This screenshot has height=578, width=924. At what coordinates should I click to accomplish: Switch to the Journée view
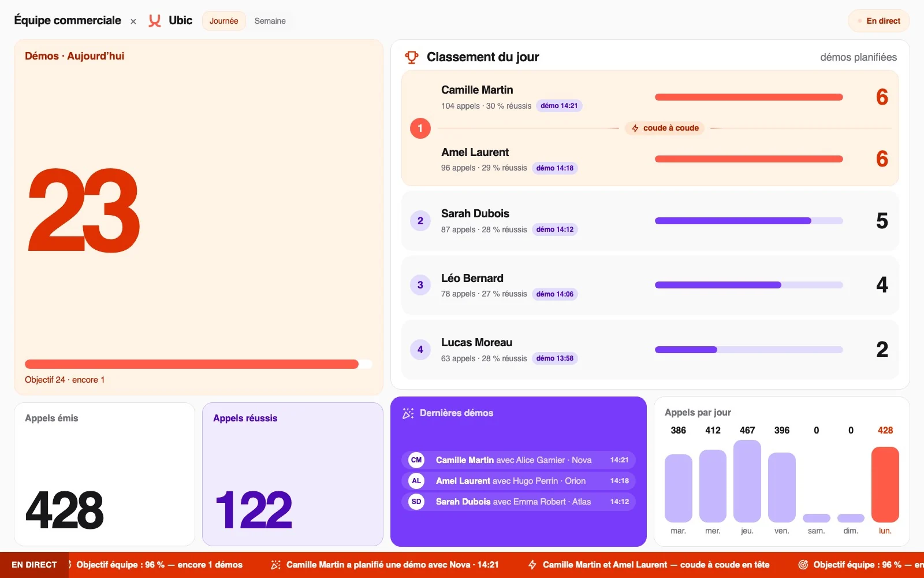click(224, 21)
